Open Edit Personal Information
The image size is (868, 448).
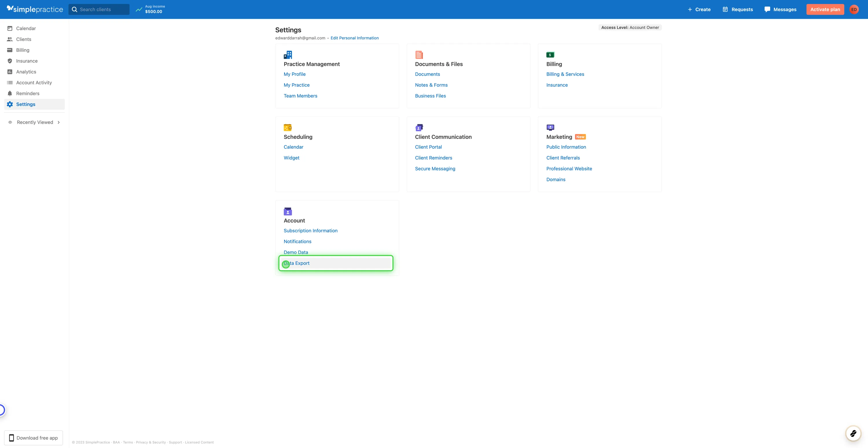354,38
